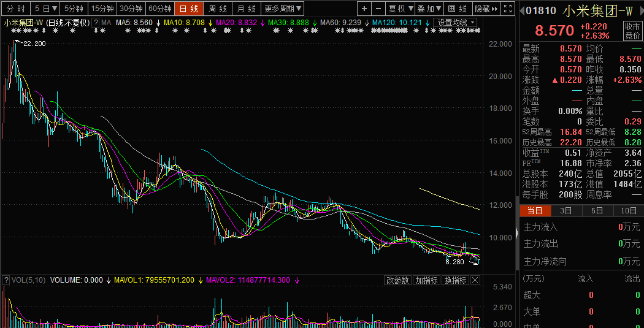The height and width of the screenshot is (328, 644).
Task: Switch to the 3日 money flow tab
Action: point(565,210)
